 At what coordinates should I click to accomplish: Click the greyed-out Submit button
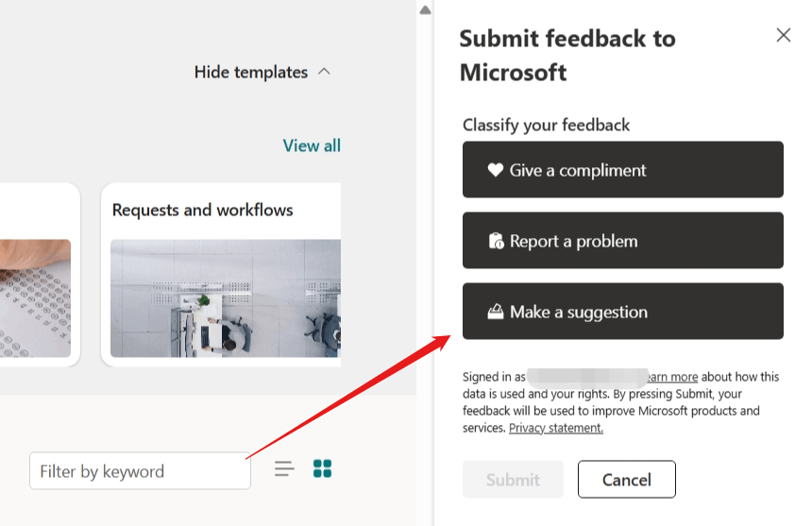[513, 480]
